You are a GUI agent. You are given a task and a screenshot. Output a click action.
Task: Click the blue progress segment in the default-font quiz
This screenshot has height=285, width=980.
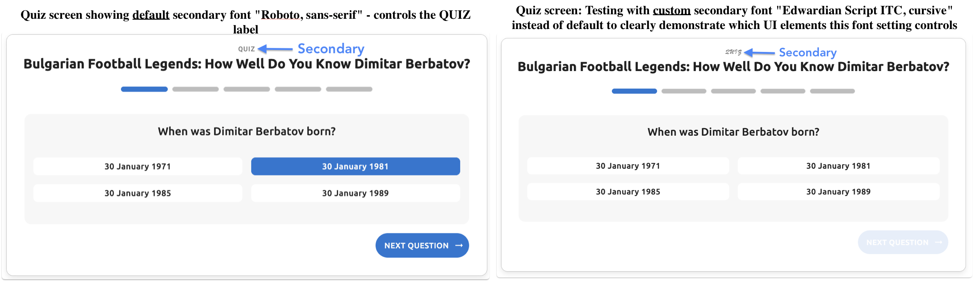(x=144, y=89)
